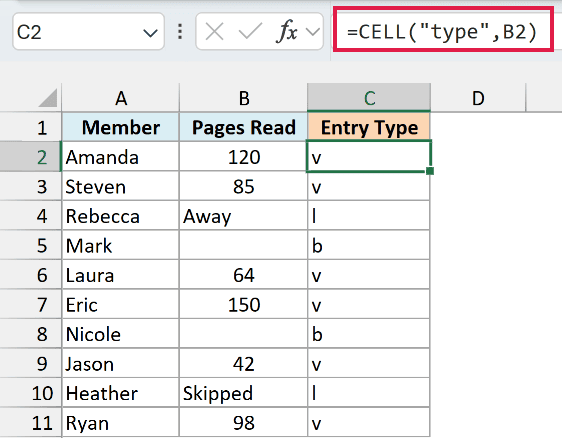Screen dimensions: 562x438
Task: Click the Entry Type cell in Ryan's row
Action: (x=369, y=422)
